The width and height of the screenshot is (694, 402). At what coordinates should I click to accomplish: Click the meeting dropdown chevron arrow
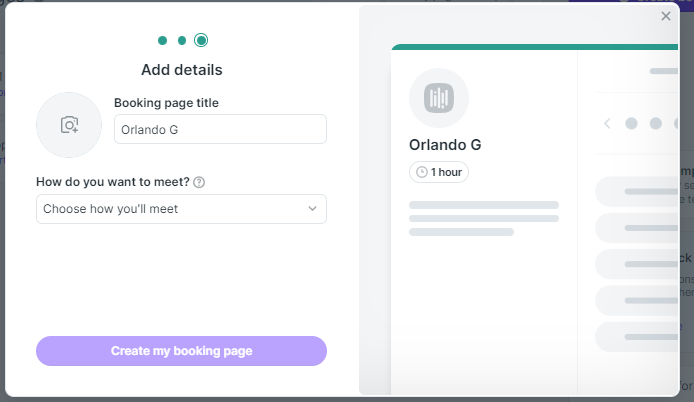click(x=312, y=209)
